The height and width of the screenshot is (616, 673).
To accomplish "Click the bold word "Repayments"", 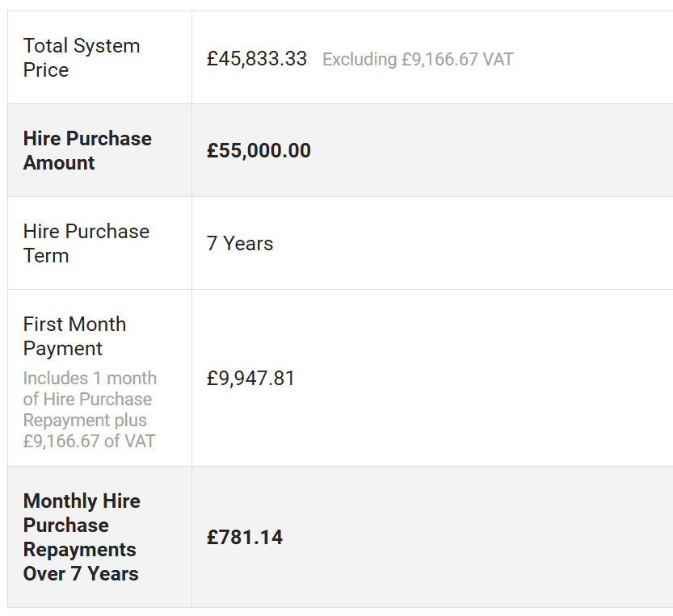I will click(79, 550).
